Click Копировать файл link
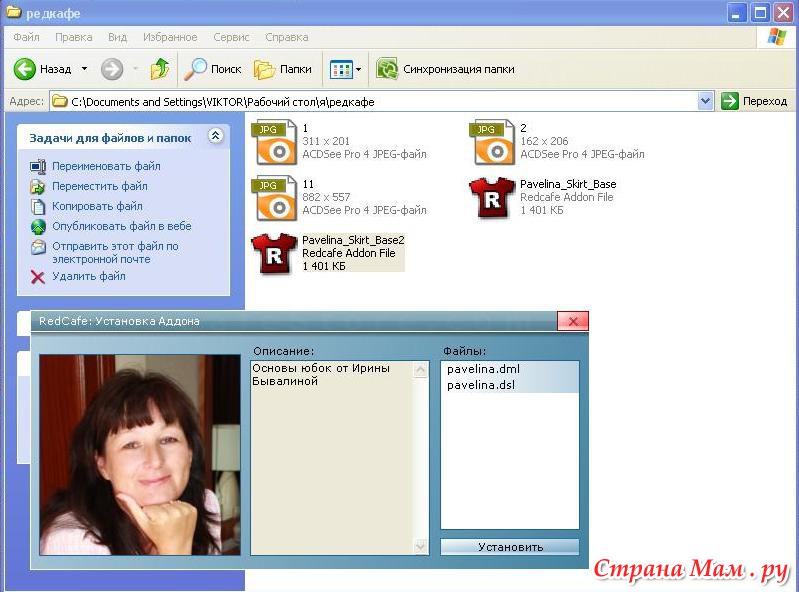Viewport: 799px width, 592px height. pyautogui.click(x=97, y=206)
